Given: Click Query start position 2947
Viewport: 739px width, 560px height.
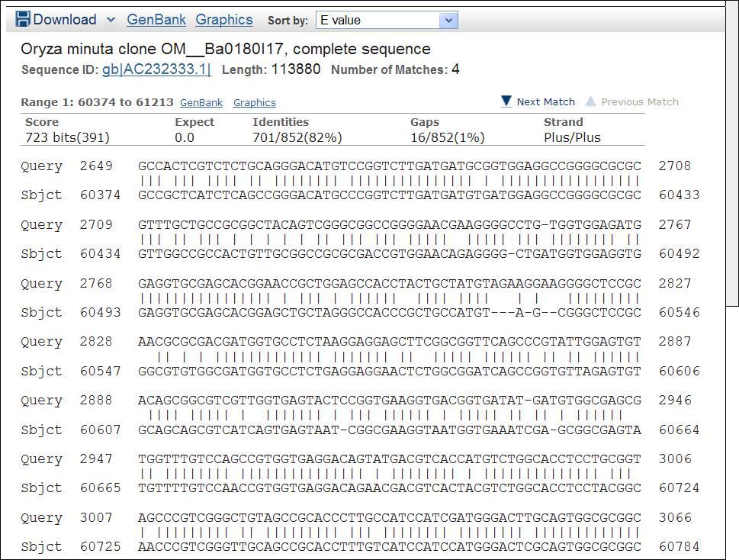Looking at the screenshot, I should coord(96,459).
